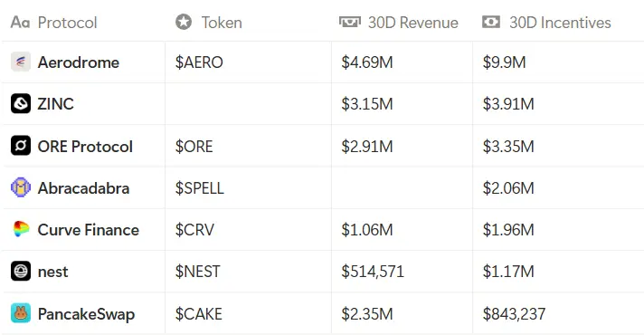Select the empty Token cell for ZINC
This screenshot has width=644, height=335.
point(248,103)
